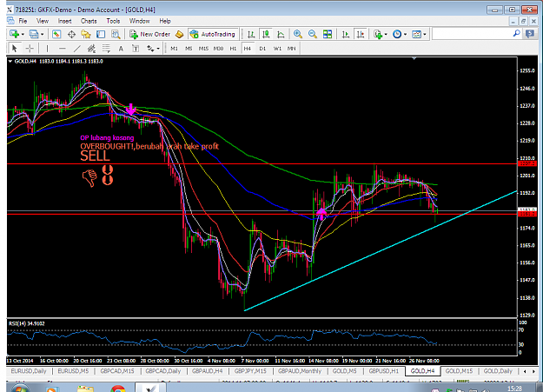Open the Charts menu
The width and height of the screenshot is (543, 392).
89,21
